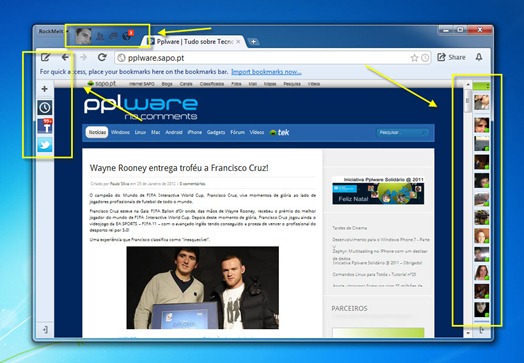Click Import bookmarks now link

click(x=266, y=72)
